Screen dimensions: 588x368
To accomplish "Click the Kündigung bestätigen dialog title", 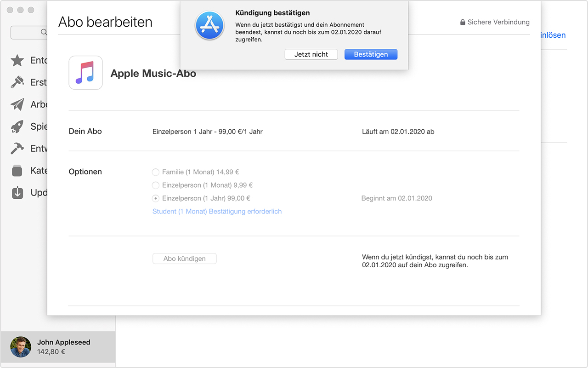I will 272,13.
